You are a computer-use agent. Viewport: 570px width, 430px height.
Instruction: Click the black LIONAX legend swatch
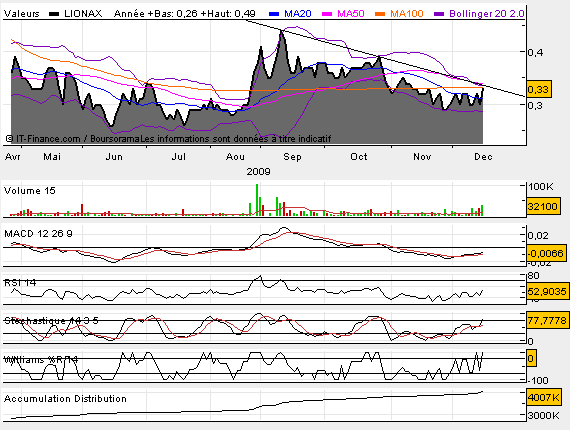point(54,14)
